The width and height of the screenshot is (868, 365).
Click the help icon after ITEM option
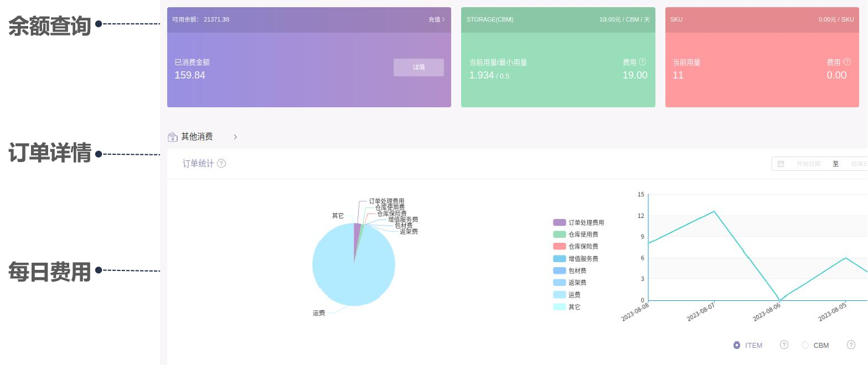(784, 345)
